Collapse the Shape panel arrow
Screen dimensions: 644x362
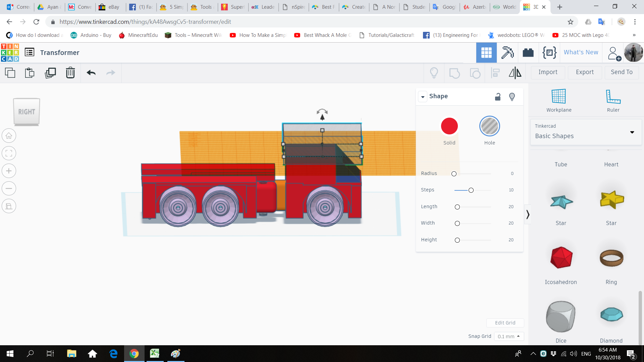(x=423, y=97)
